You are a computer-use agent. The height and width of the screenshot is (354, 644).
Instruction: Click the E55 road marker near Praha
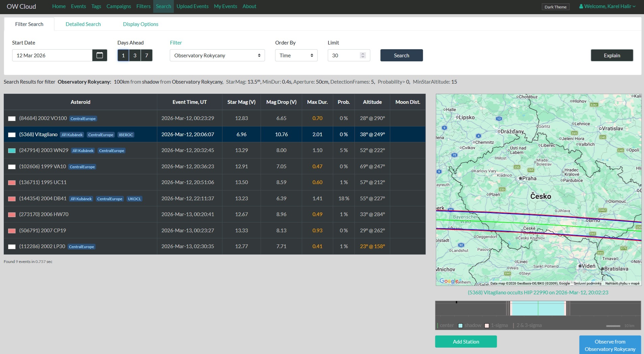[x=516, y=167]
